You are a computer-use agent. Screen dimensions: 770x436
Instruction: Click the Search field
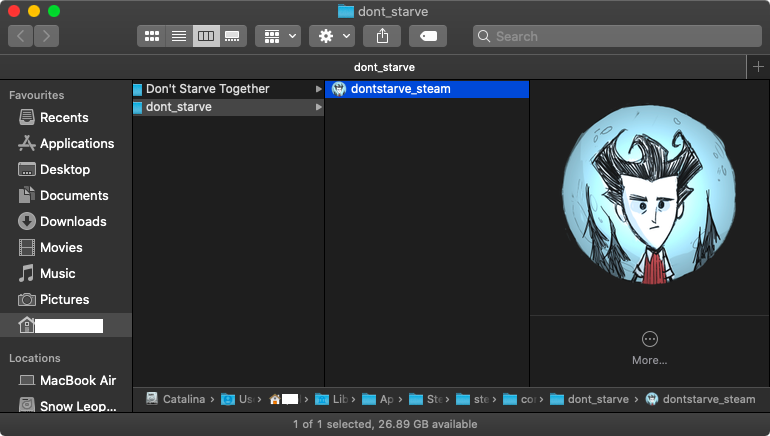[x=617, y=36]
